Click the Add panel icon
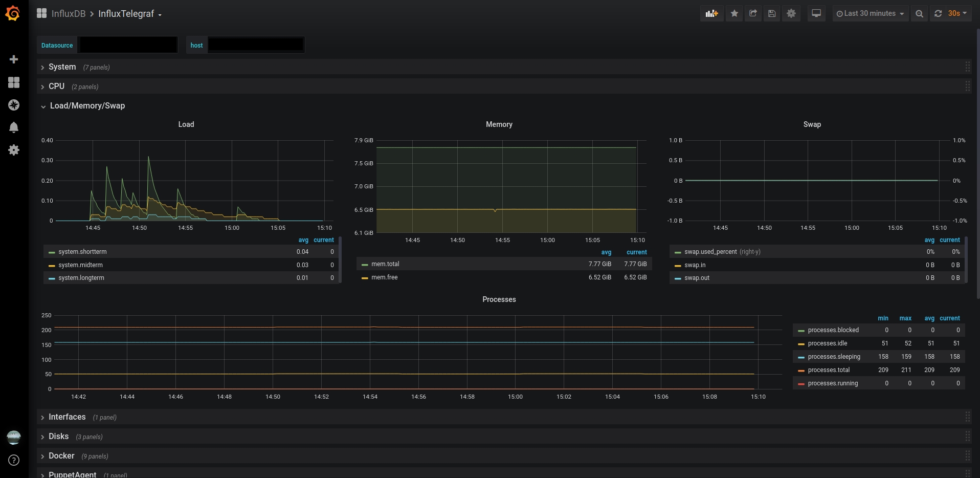Image resolution: width=980 pixels, height=478 pixels. 712,14
